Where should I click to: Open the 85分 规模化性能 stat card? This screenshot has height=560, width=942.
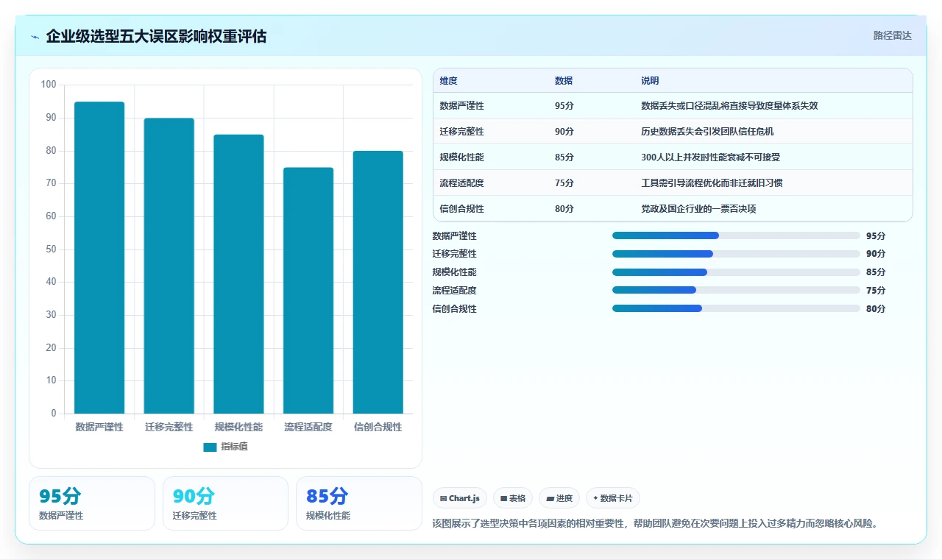tap(359, 503)
